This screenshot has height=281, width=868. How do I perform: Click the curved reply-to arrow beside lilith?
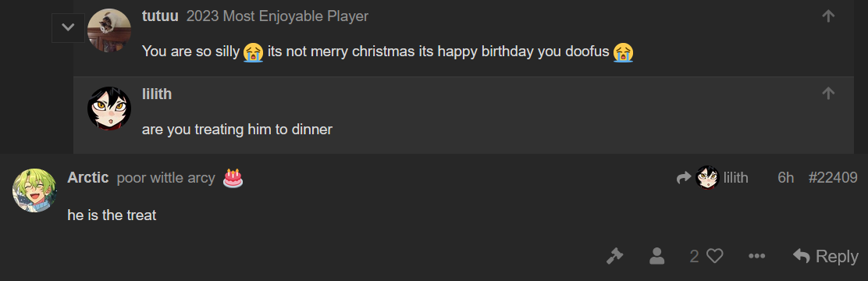(x=685, y=177)
